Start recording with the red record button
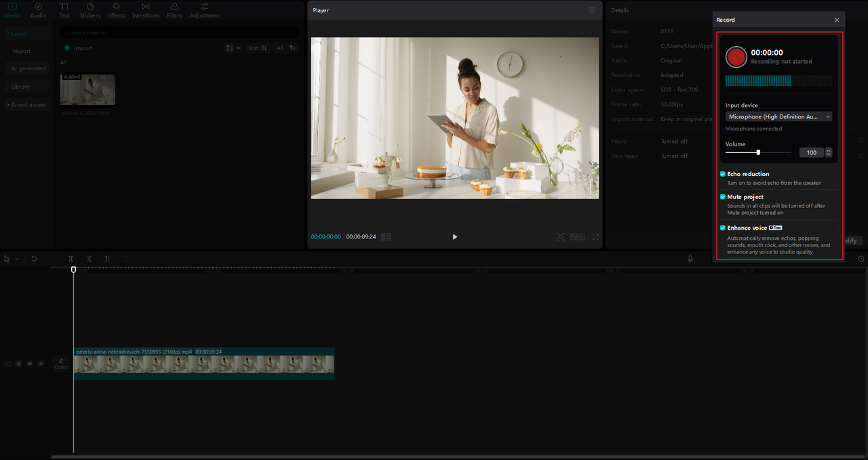Viewport: 868px width, 460px height. tap(736, 57)
